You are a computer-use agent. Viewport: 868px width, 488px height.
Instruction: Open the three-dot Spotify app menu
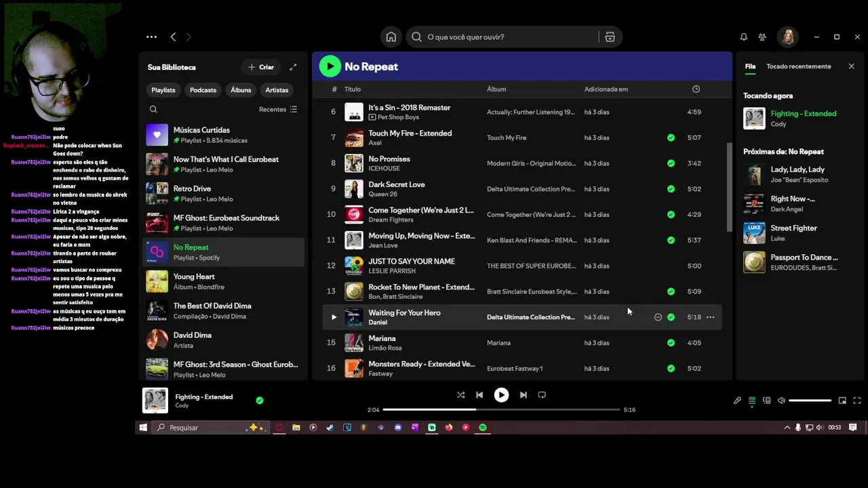tap(151, 37)
